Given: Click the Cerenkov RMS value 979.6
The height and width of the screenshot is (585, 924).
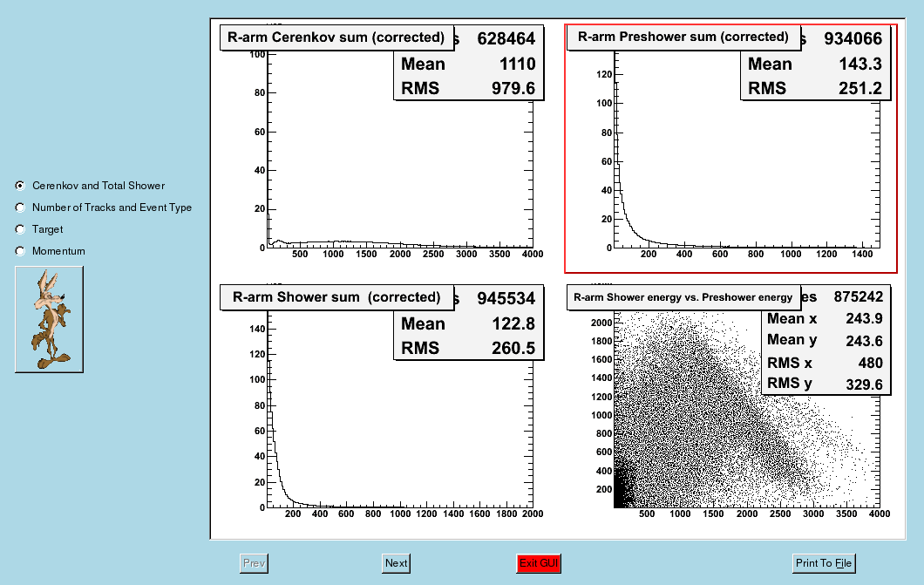Looking at the screenshot, I should tap(513, 88).
